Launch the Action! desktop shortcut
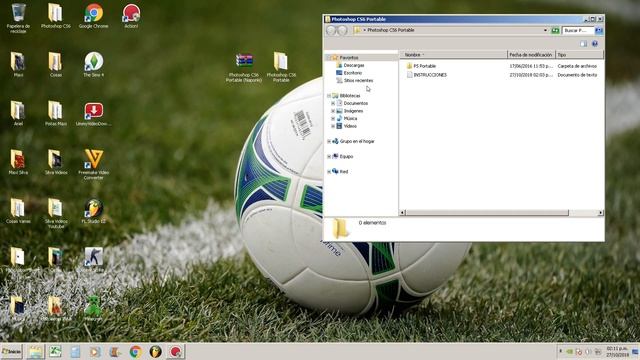This screenshot has width=640, height=360. [131, 16]
